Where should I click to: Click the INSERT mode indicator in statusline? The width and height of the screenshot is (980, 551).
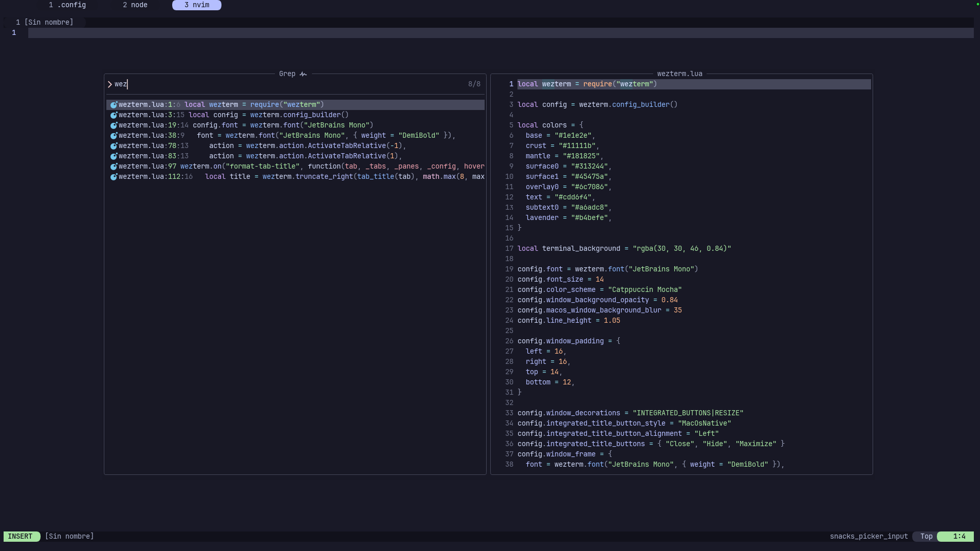click(x=22, y=537)
